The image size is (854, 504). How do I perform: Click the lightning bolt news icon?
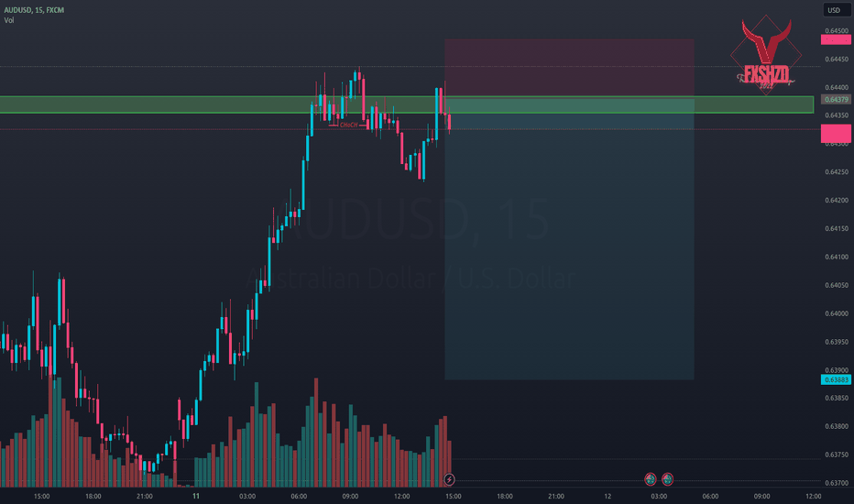[449, 479]
